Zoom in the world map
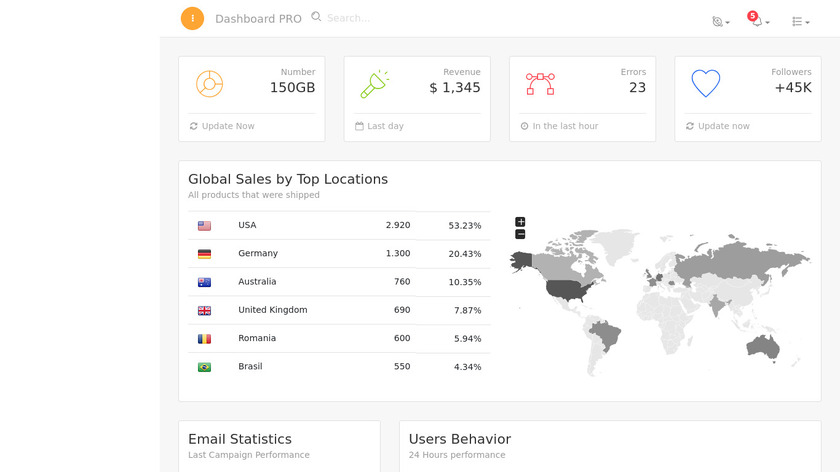The width and height of the screenshot is (840, 472). pos(520,222)
